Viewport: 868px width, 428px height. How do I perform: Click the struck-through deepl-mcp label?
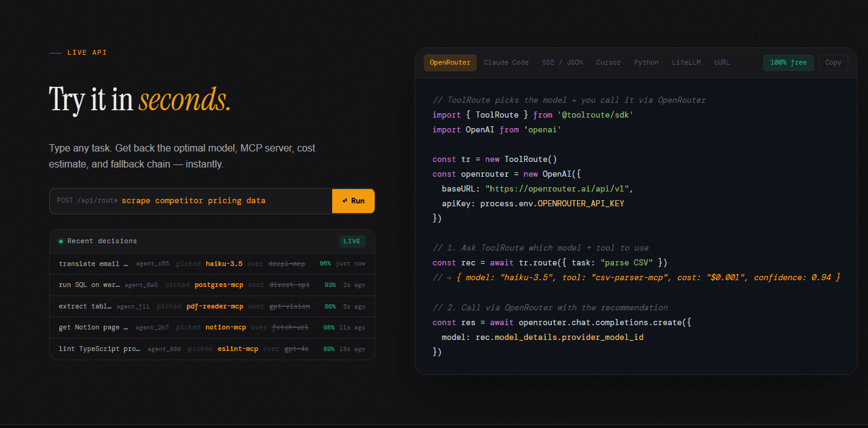pos(287,264)
